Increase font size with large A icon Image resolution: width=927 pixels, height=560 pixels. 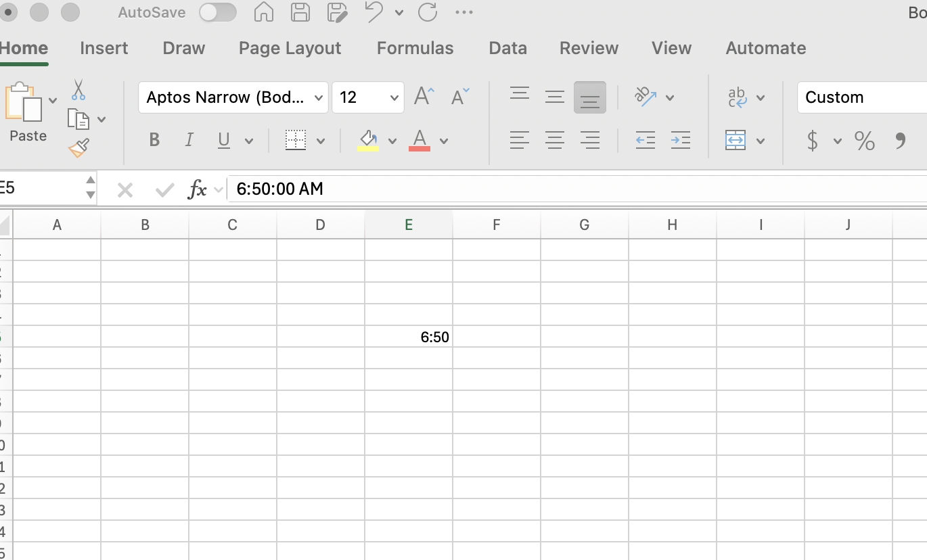pos(424,96)
